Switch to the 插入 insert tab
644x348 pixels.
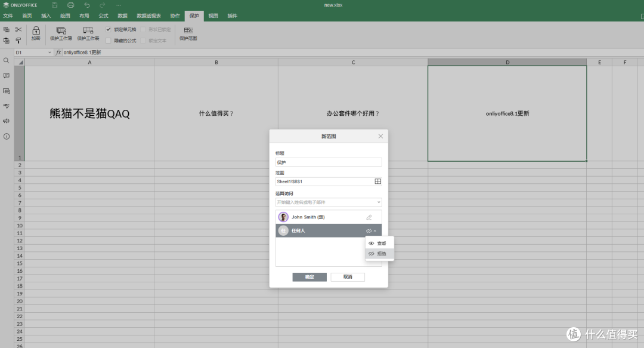46,16
